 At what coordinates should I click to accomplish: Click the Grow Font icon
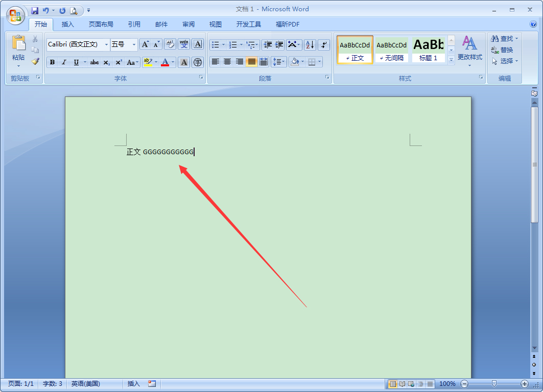click(x=146, y=44)
